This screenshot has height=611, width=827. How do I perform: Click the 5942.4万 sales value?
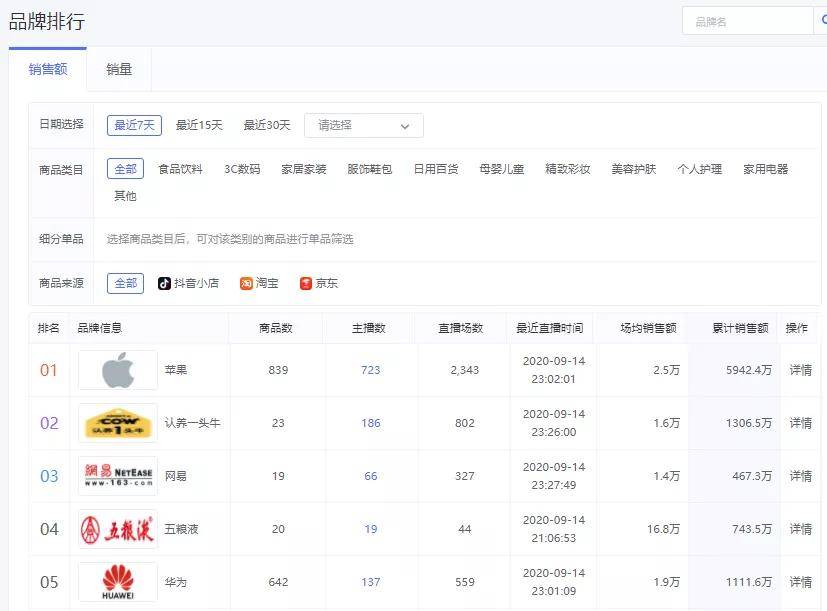pos(748,370)
